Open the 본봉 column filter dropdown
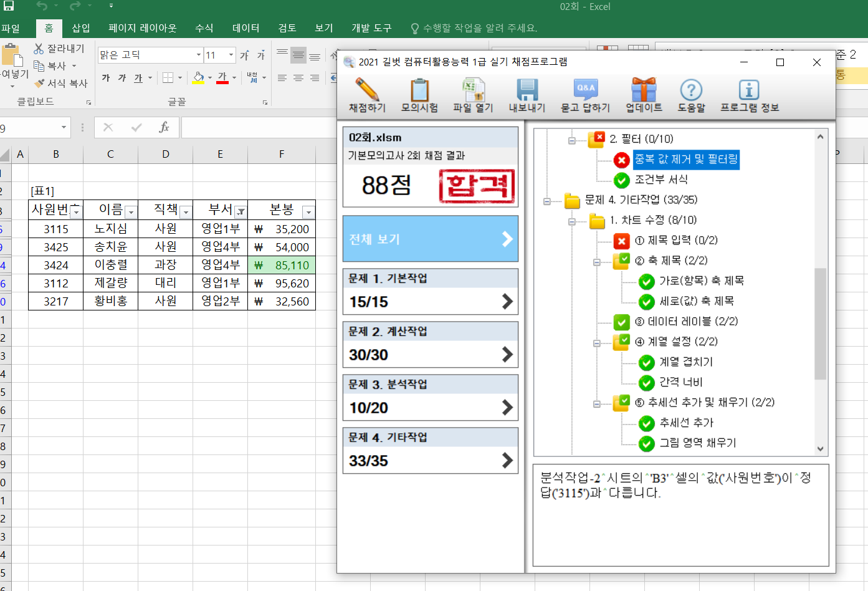The image size is (868, 591). 308,213
